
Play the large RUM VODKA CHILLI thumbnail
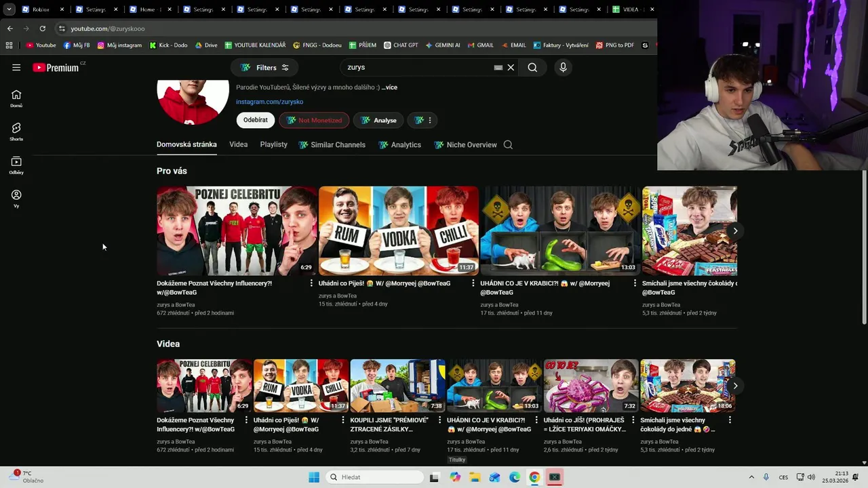coord(399,230)
